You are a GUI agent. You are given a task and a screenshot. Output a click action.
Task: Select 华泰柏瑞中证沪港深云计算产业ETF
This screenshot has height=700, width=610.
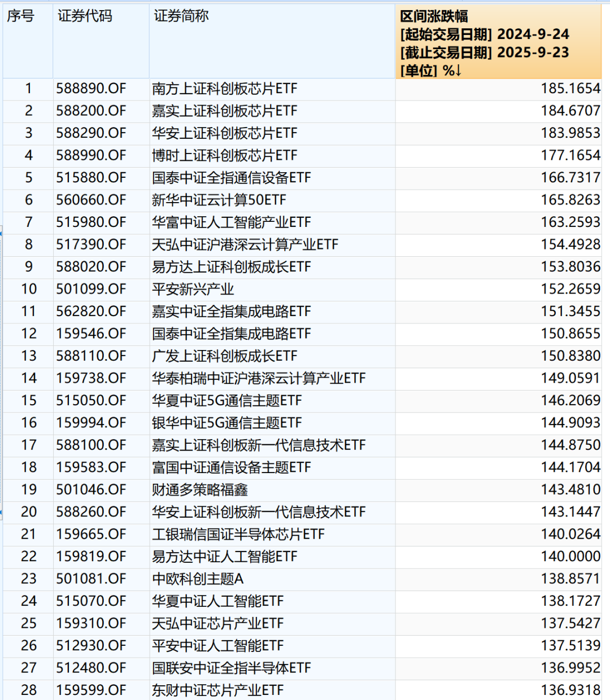point(259,378)
